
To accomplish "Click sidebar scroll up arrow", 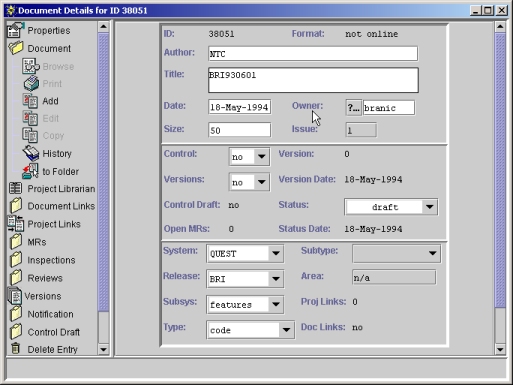I will pos(103,27).
